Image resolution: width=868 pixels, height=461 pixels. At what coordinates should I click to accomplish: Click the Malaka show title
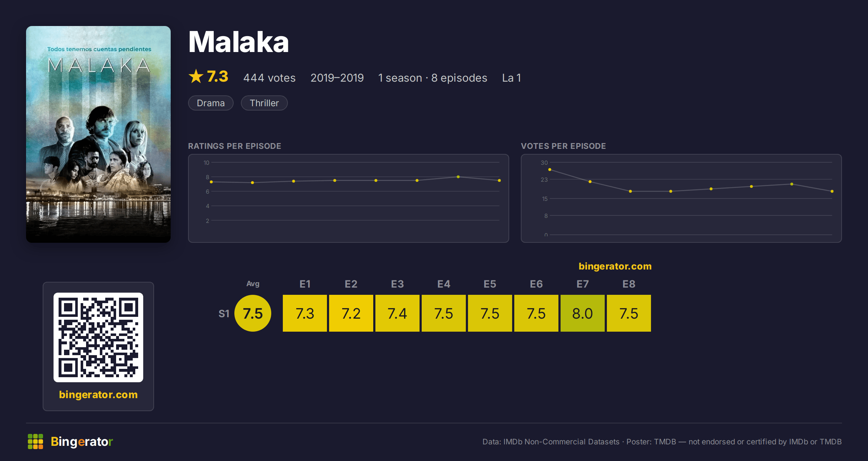click(x=239, y=42)
